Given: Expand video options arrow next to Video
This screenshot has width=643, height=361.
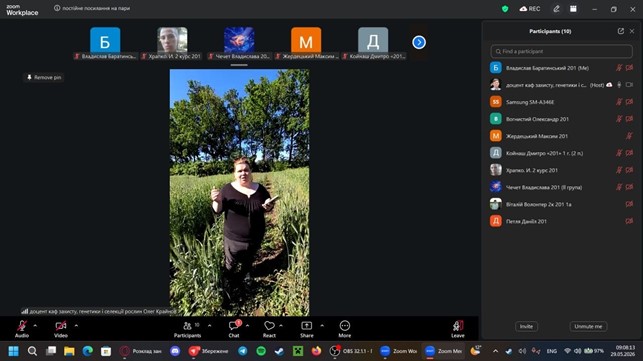Looking at the screenshot, I should pyautogui.click(x=76, y=326).
